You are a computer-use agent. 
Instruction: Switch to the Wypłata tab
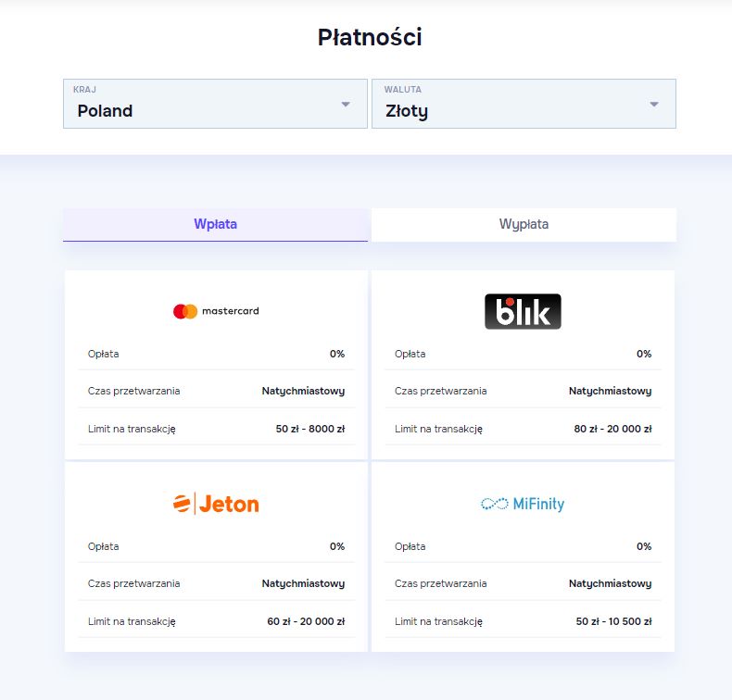pos(524,224)
